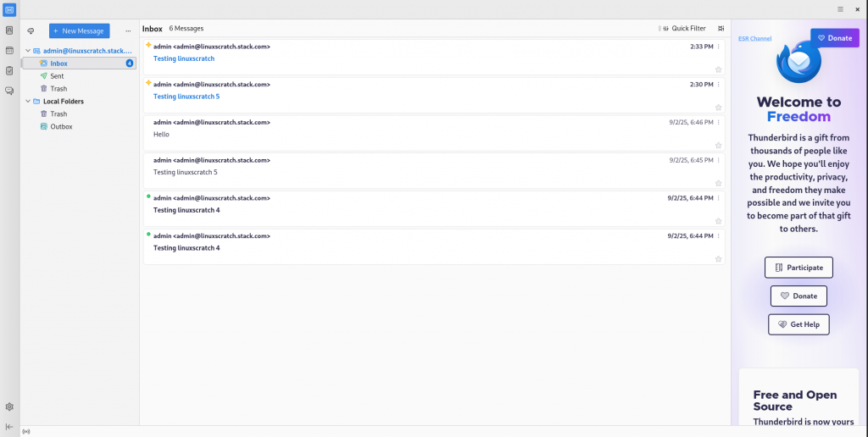
Task: Collapse the spaces toolbar arrow icon
Action: tap(9, 427)
